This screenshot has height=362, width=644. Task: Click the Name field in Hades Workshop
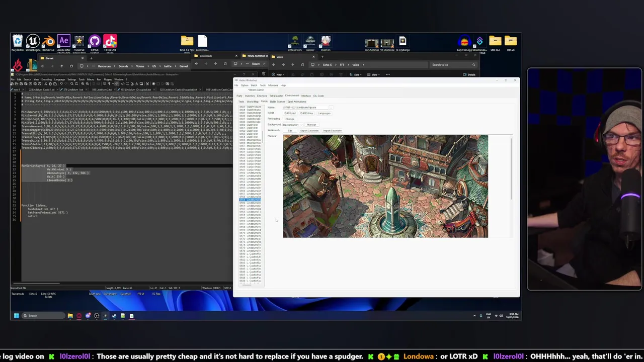[x=305, y=108]
